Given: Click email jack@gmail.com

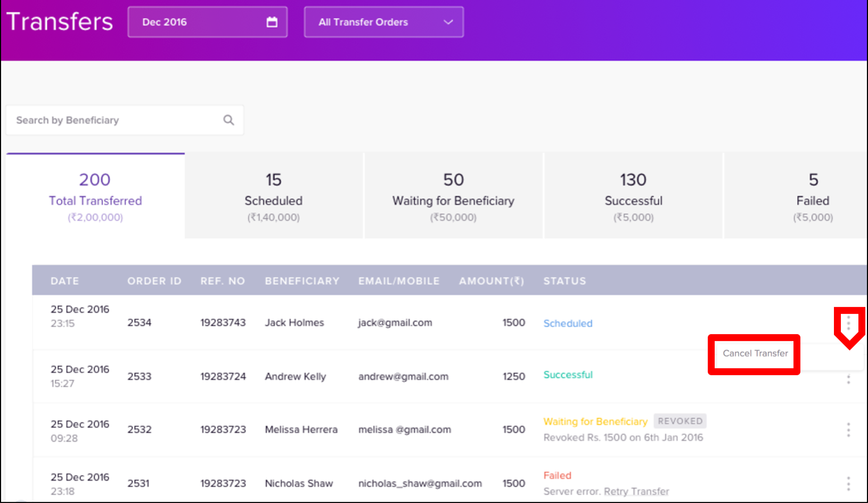Looking at the screenshot, I should 395,322.
